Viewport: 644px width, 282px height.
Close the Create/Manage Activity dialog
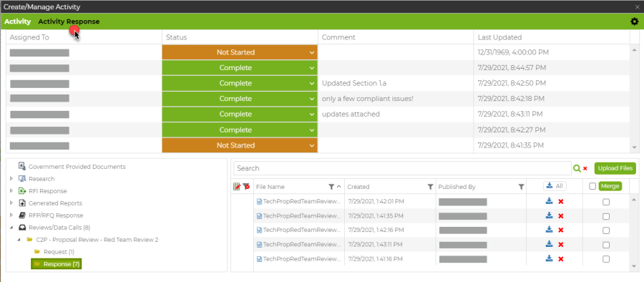[x=637, y=6]
